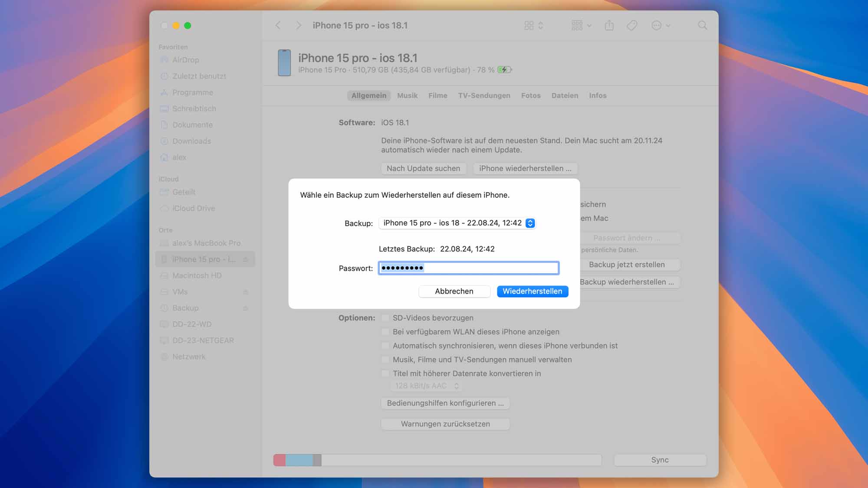Open the more actions ellipsis menu
868x488 pixels.
(661, 26)
